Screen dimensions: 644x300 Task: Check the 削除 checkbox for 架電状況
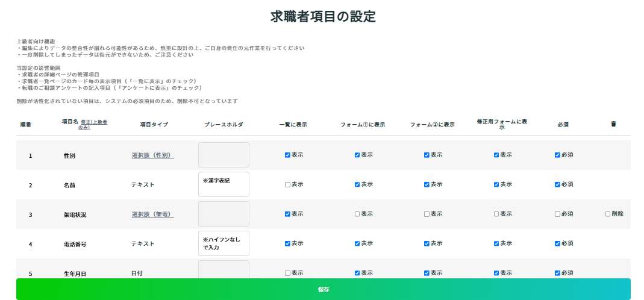(x=608, y=214)
